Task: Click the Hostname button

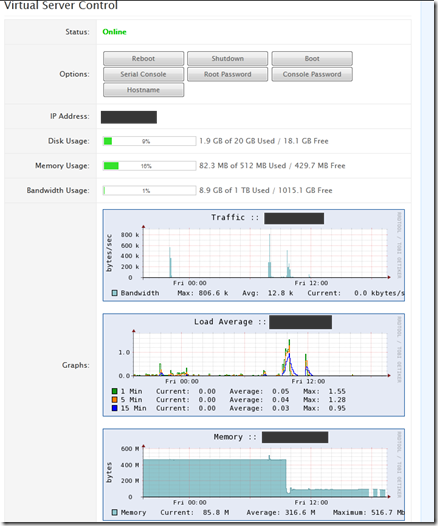Action: tap(144, 90)
